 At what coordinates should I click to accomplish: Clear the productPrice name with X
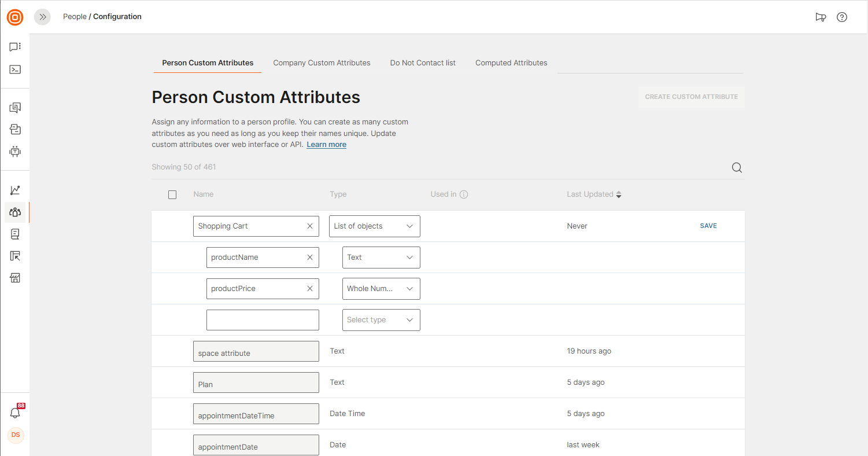310,289
